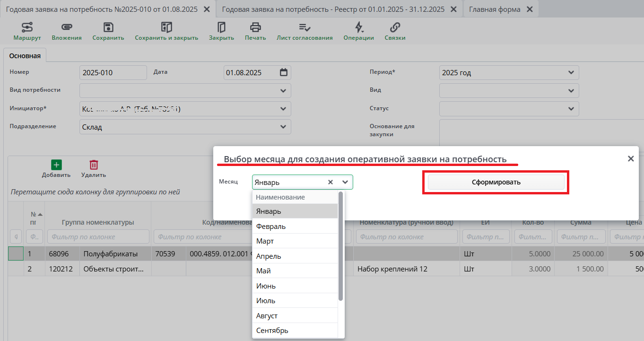Add a row with green Добавить button
The width and height of the screenshot is (644, 341).
[56, 165]
